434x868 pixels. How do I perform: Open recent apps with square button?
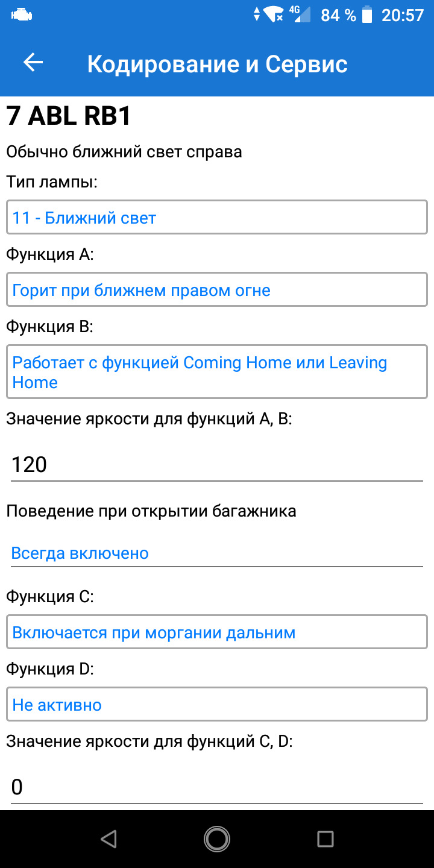click(325, 838)
